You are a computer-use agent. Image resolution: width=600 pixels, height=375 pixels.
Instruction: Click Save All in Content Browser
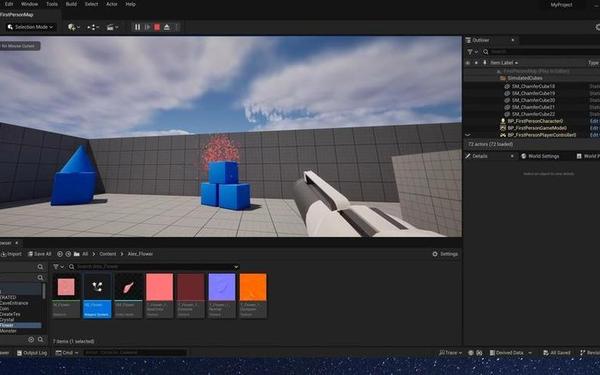tap(39, 254)
